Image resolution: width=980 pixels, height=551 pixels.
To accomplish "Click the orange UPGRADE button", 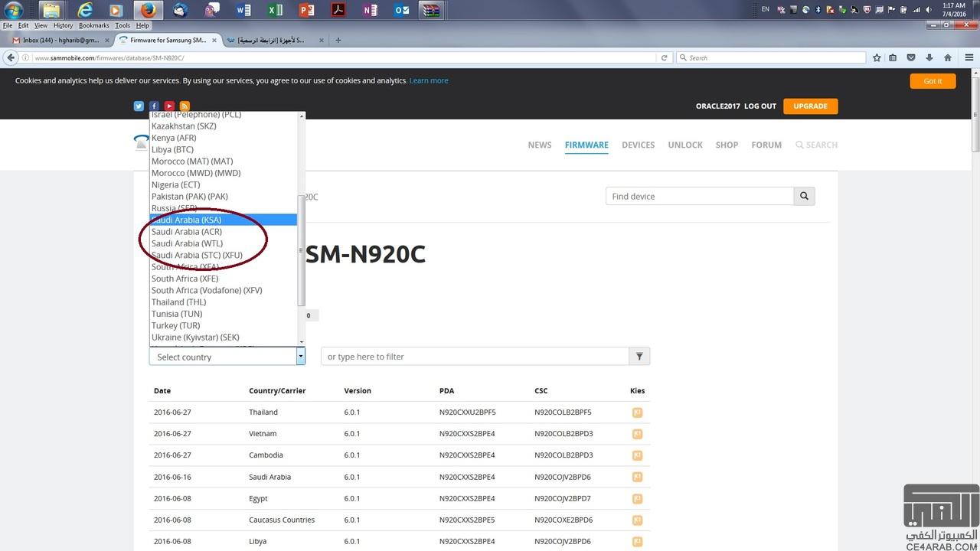I will pyautogui.click(x=810, y=106).
